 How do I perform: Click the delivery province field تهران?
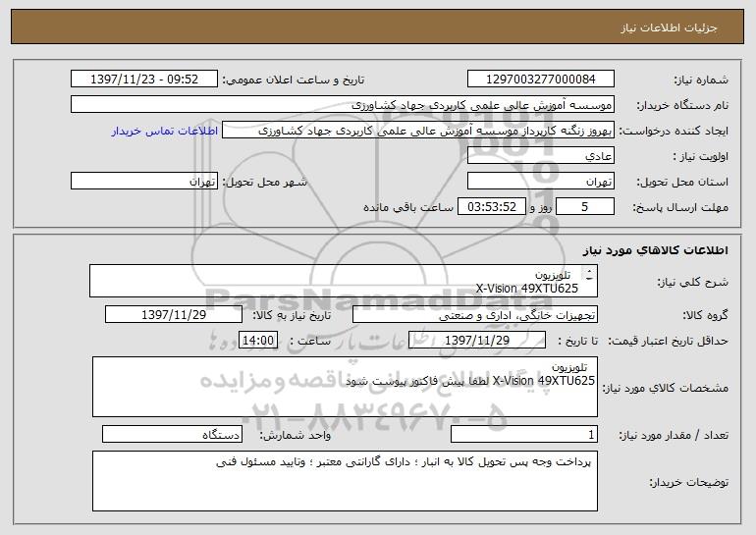pyautogui.click(x=540, y=182)
